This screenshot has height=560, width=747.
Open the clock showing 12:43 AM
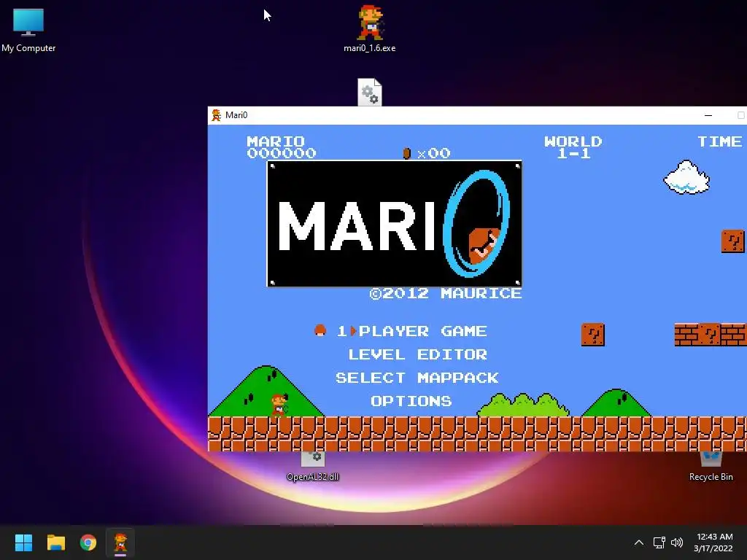tap(713, 542)
